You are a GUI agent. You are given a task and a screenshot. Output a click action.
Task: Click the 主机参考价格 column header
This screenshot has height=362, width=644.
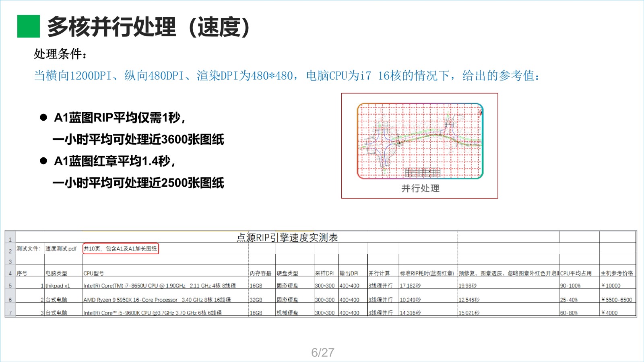pos(617,274)
